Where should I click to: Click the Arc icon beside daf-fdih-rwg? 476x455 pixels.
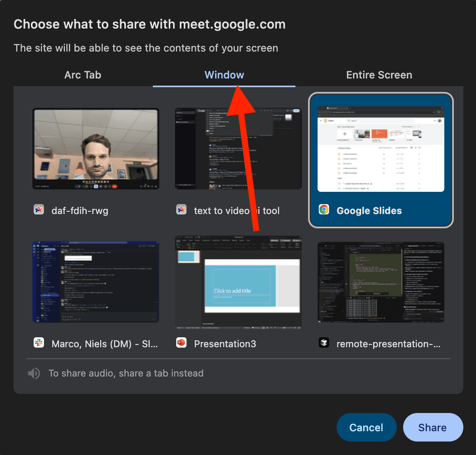point(39,210)
